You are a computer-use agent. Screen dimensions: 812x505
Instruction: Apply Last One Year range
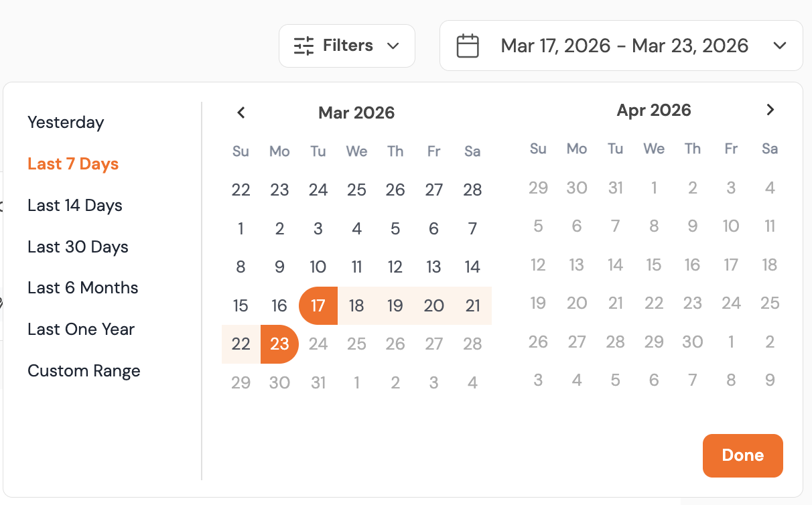click(x=80, y=329)
